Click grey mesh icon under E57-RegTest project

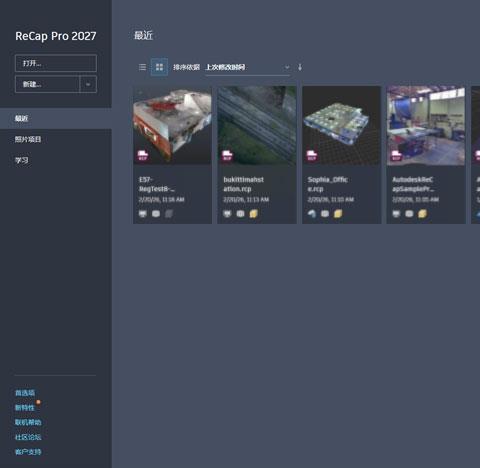click(x=169, y=214)
